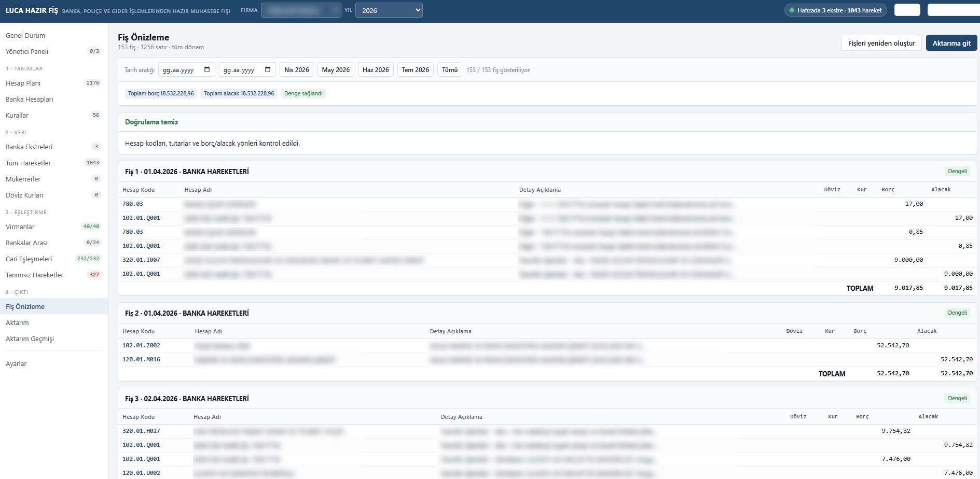The image size is (980, 479).
Task: Select account code 320.01.H027
Action: (x=141, y=431)
